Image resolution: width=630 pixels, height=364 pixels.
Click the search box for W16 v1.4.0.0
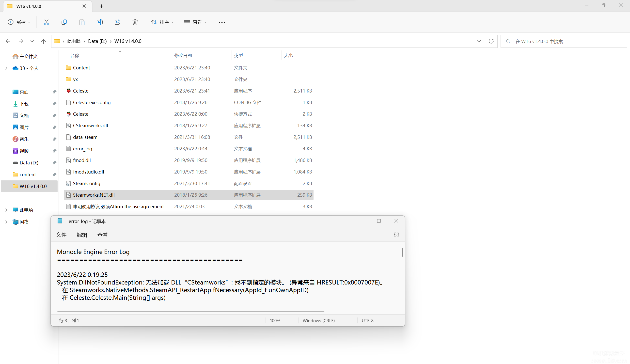click(564, 41)
